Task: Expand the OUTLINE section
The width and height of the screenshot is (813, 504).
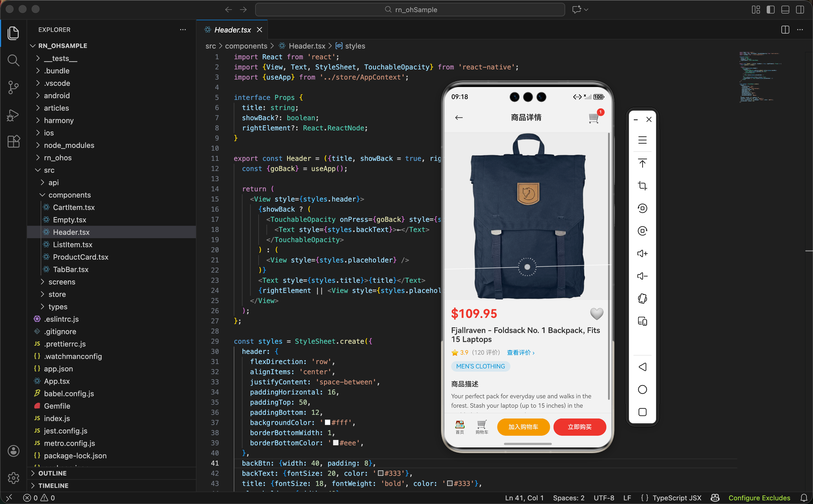Action: (x=52, y=473)
